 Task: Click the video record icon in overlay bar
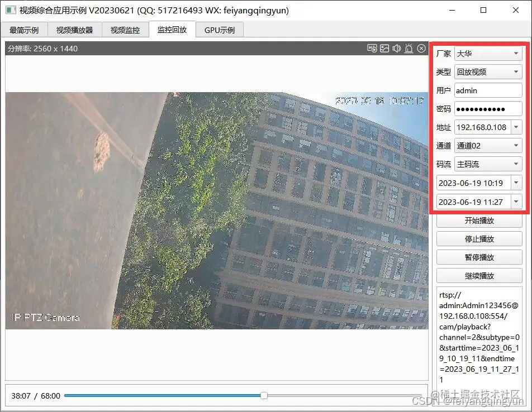(x=372, y=49)
